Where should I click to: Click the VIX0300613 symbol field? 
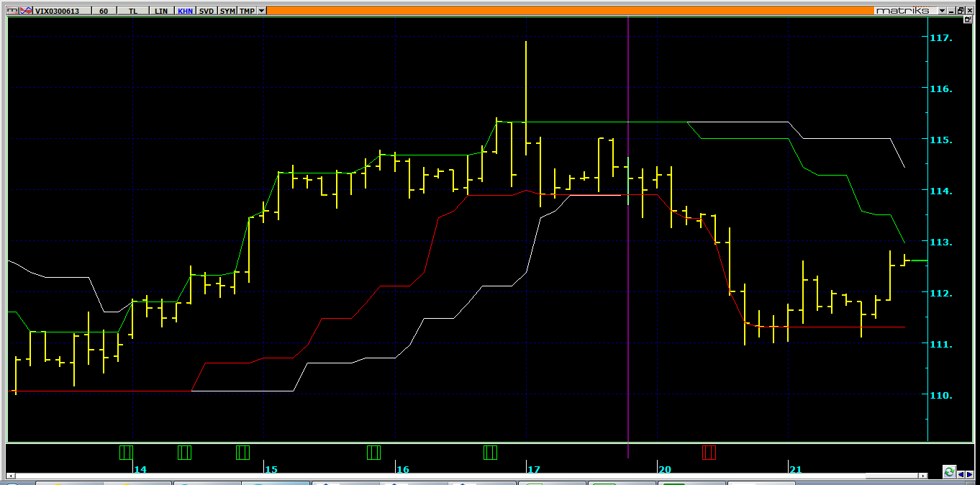(x=63, y=11)
